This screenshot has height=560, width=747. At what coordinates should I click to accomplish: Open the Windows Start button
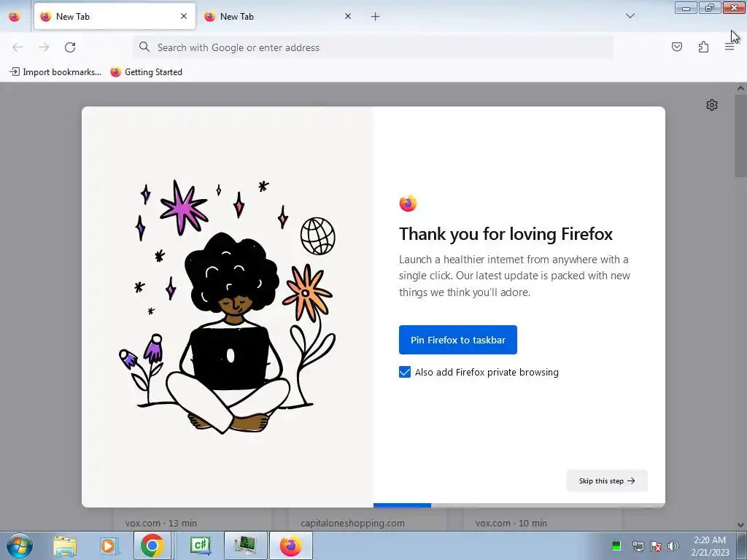[x=20, y=545]
